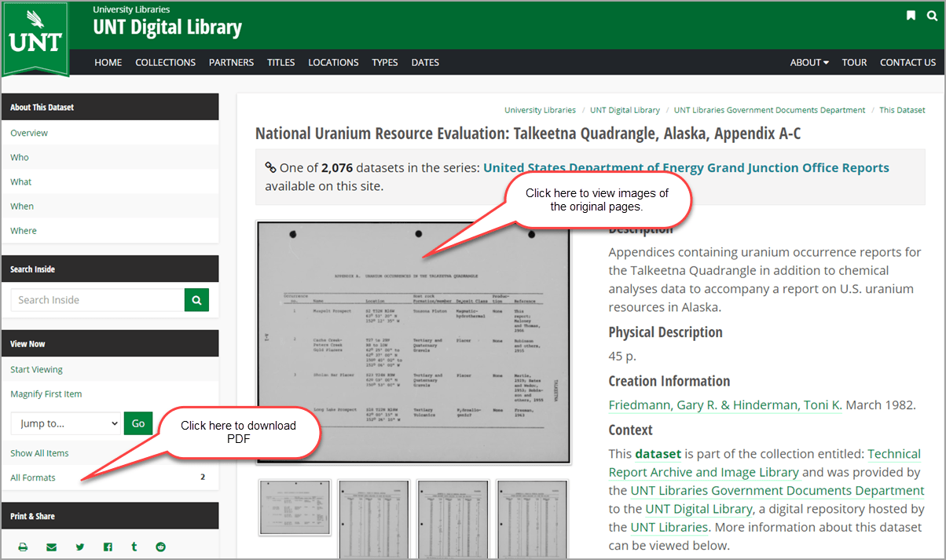Click the Start Viewing link
946x560 pixels.
[36, 369]
